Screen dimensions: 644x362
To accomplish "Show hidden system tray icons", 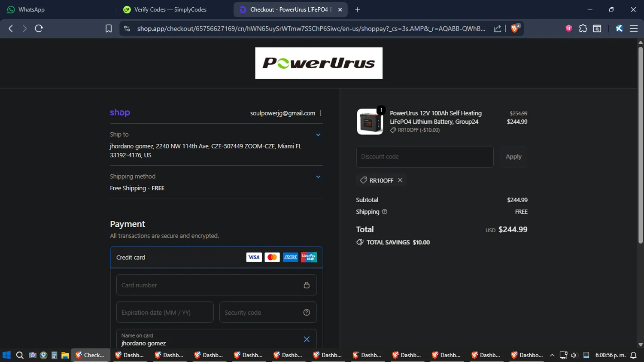I will (552, 355).
